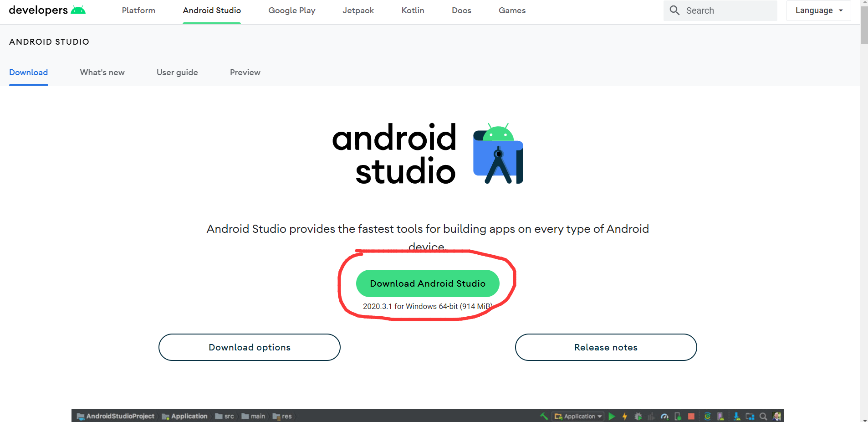
Task: Click the red Stop square in IDE screenshot
Action: pos(691,416)
